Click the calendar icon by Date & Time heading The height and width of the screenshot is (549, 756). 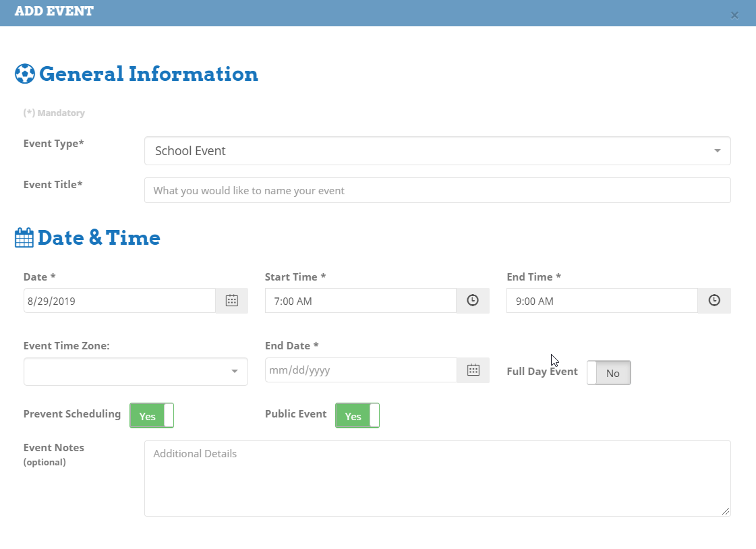click(24, 238)
